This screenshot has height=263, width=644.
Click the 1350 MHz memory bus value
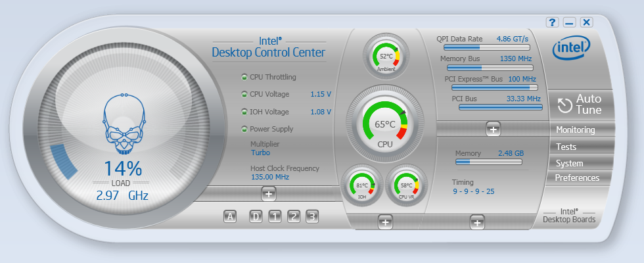516,59
